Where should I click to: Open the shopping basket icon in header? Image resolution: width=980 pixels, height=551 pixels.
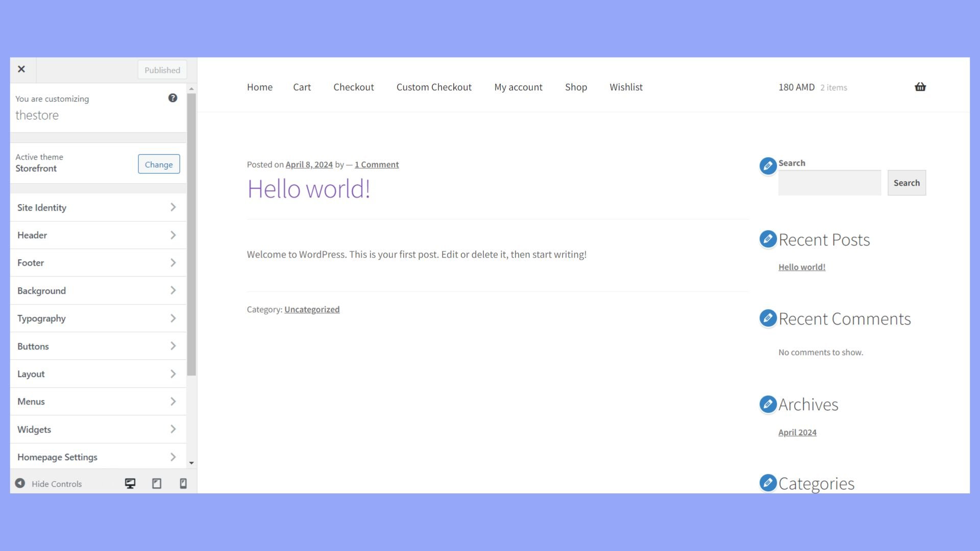pyautogui.click(x=920, y=87)
